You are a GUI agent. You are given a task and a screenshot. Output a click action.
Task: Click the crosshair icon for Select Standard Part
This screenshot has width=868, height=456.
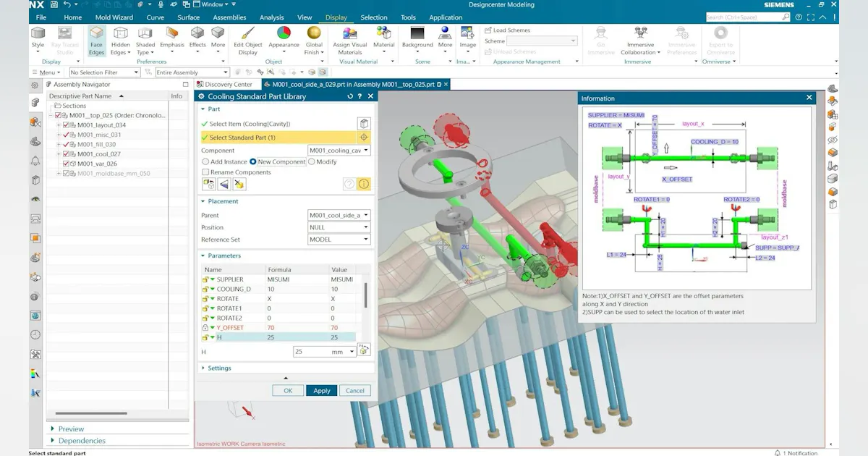click(364, 137)
